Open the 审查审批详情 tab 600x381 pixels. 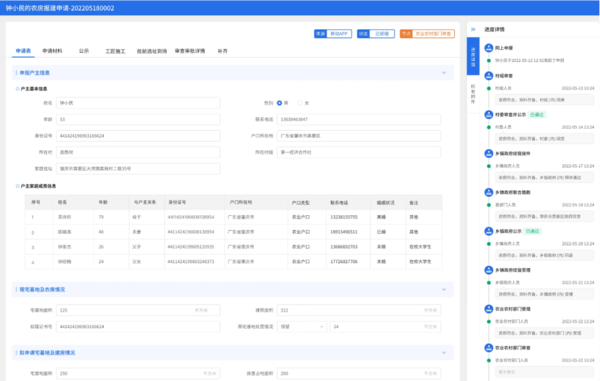(x=190, y=51)
